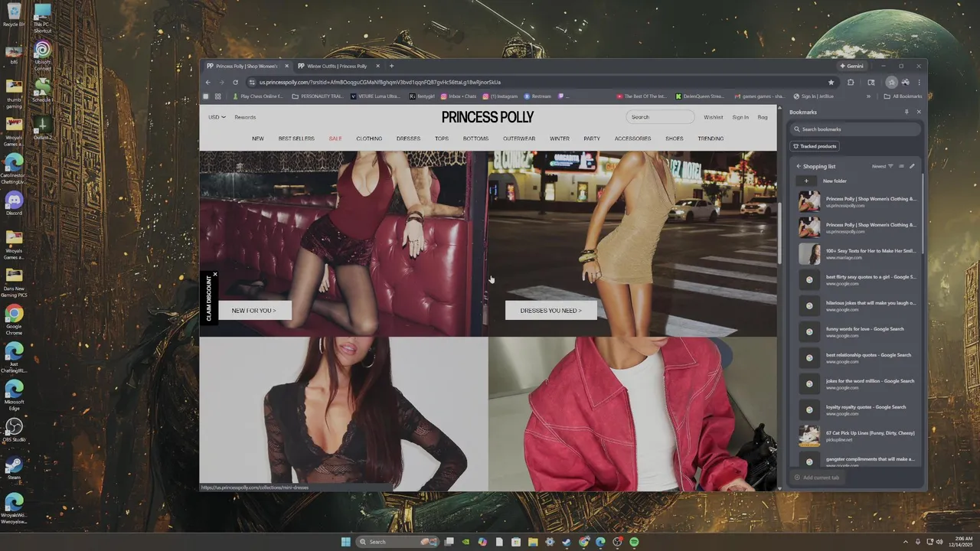This screenshot has height=551, width=980.
Task: Open OBS Studio desktop icon
Action: pos(14,429)
